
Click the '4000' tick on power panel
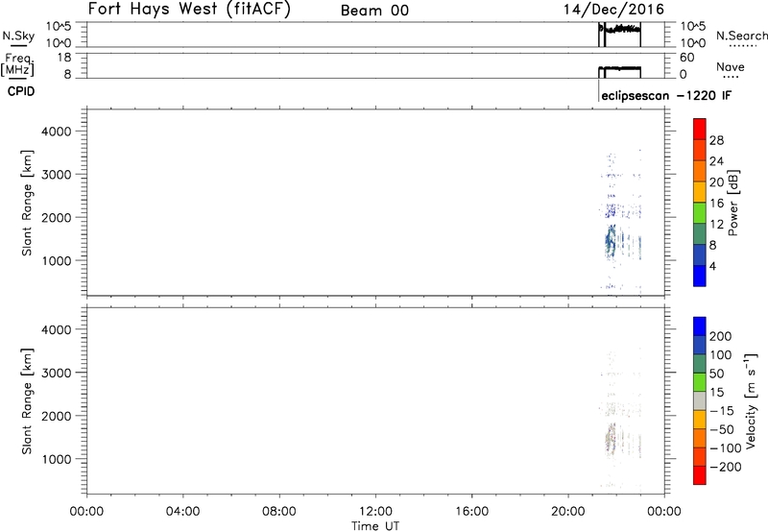tap(57, 132)
